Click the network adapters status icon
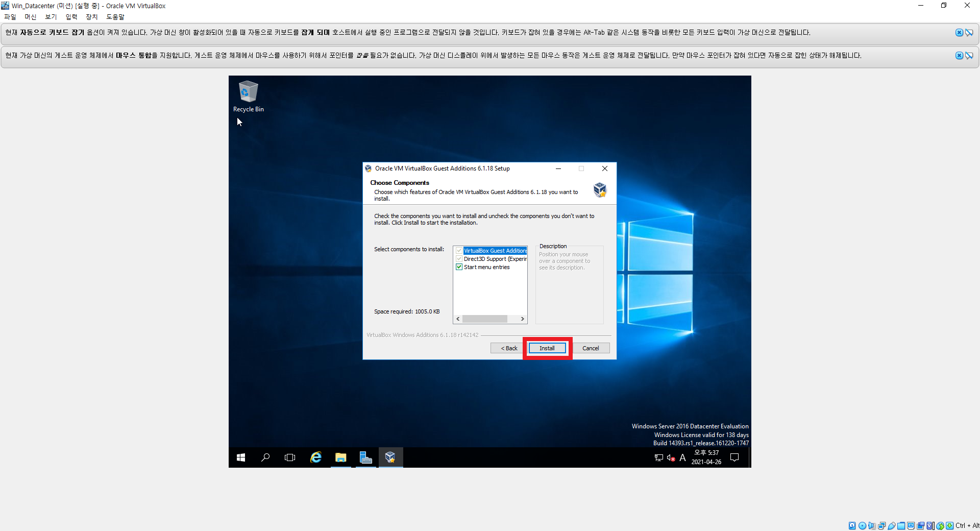This screenshot has height=531, width=980. click(881, 525)
